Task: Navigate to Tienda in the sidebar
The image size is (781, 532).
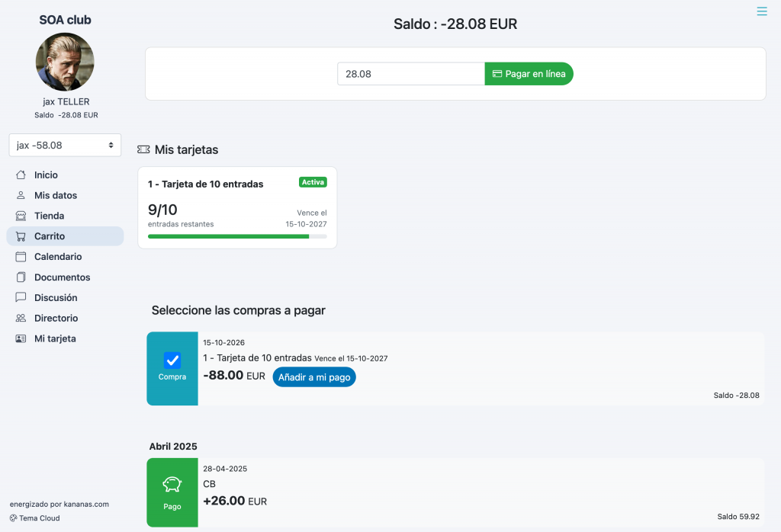Action: point(65,216)
